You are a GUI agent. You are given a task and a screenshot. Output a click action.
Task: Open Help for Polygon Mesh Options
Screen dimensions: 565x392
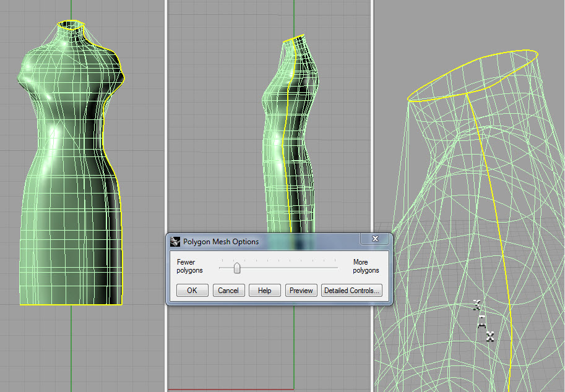click(264, 290)
